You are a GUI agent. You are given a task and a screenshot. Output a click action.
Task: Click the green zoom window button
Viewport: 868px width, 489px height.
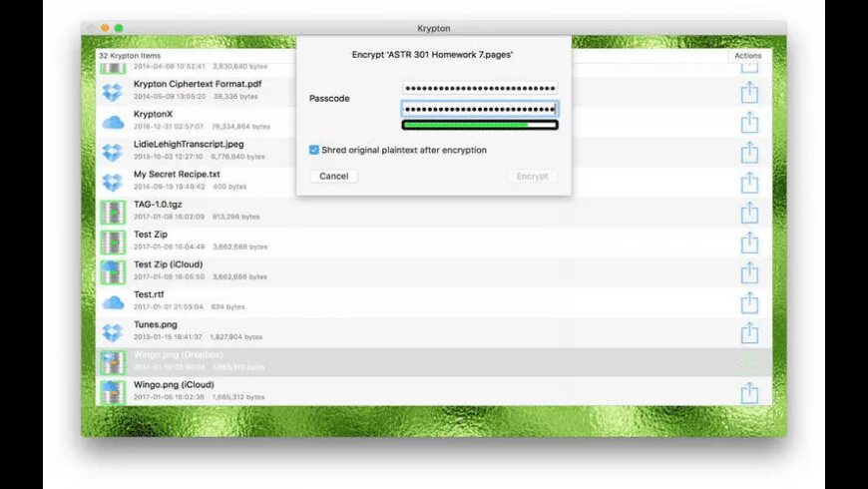tap(119, 28)
